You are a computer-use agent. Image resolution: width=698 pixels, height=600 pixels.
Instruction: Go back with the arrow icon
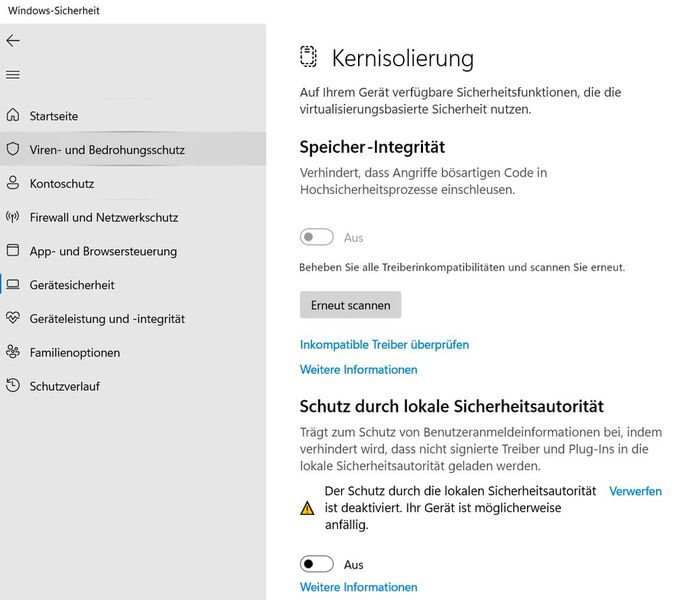(x=13, y=41)
